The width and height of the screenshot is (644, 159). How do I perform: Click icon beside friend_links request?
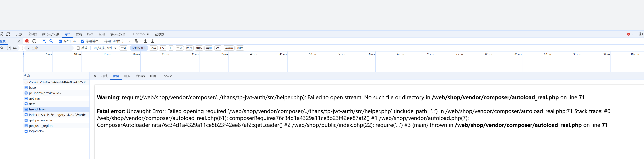point(26,109)
